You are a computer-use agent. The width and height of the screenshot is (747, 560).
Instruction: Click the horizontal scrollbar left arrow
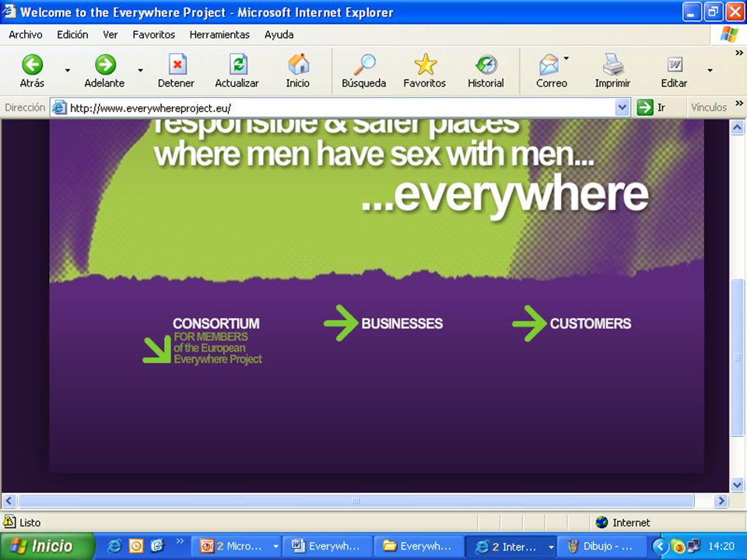9,500
